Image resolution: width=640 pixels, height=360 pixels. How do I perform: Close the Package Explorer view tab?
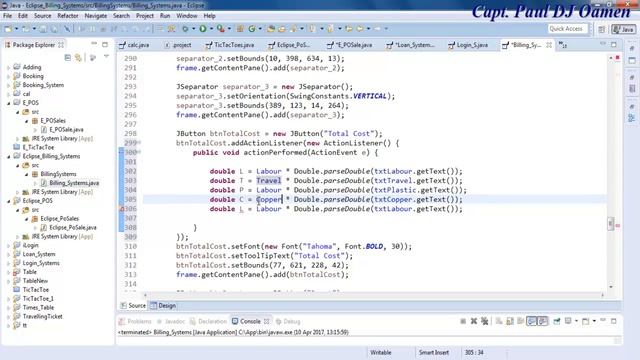pos(61,45)
